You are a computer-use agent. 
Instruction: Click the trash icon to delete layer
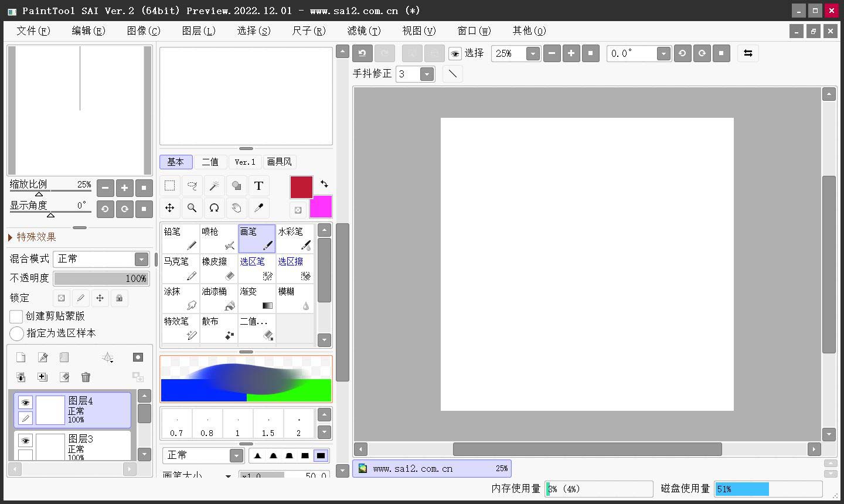click(x=86, y=377)
